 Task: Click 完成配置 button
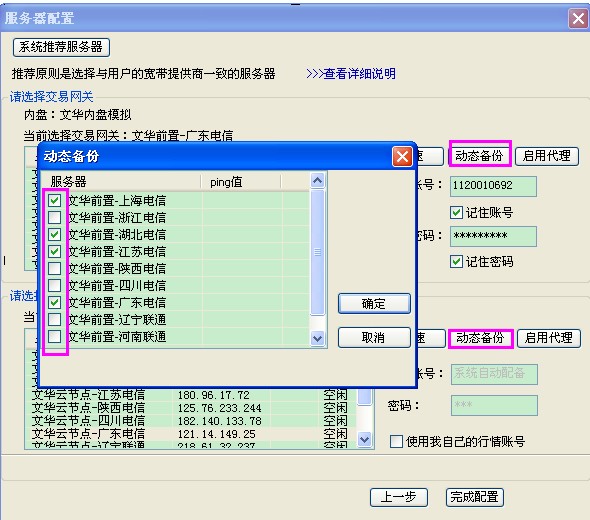[x=474, y=497]
